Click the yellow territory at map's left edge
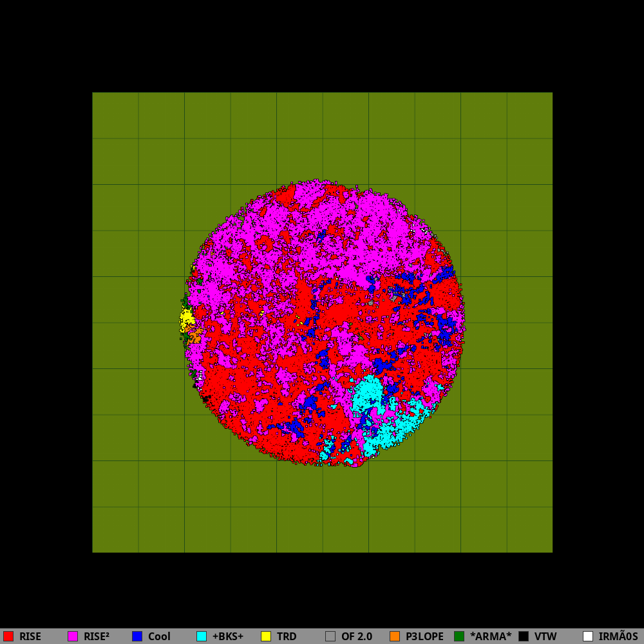644x644 pixels. [187, 318]
